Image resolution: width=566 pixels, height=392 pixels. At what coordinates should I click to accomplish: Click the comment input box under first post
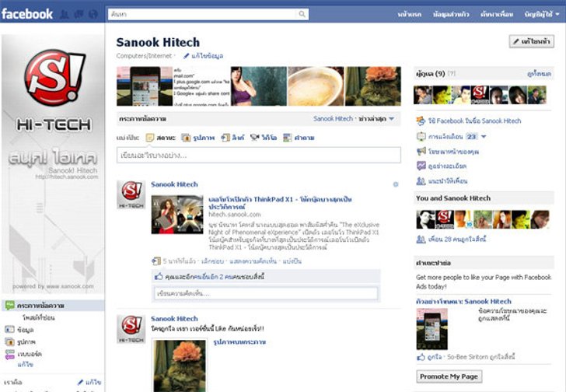[x=266, y=293]
